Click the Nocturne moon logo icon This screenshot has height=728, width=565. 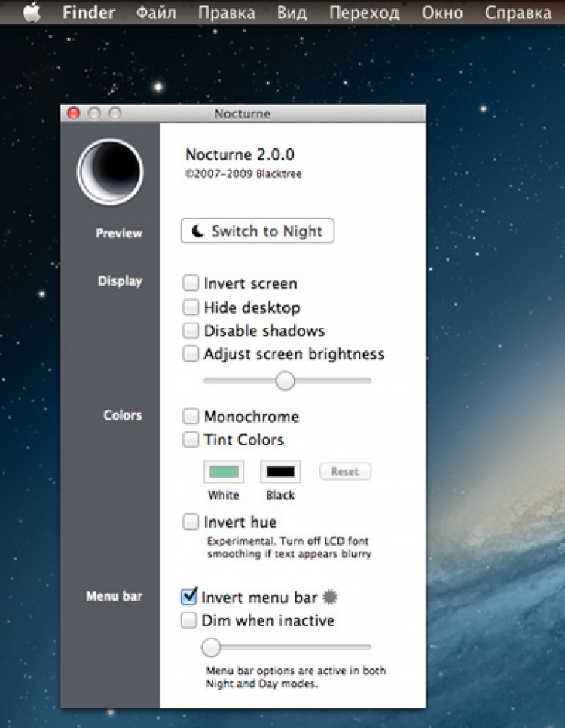(x=110, y=172)
